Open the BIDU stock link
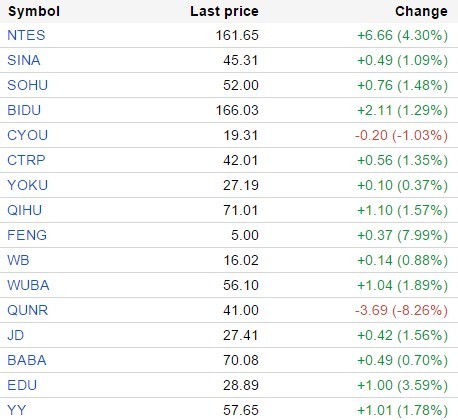Image resolution: width=458 pixels, height=420 pixels. pyautogui.click(x=24, y=110)
